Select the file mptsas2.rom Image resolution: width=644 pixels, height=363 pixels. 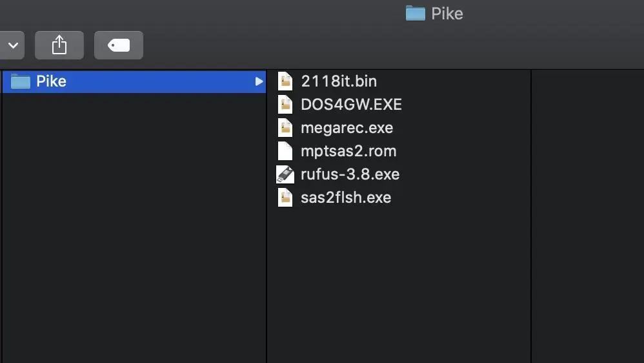point(348,151)
